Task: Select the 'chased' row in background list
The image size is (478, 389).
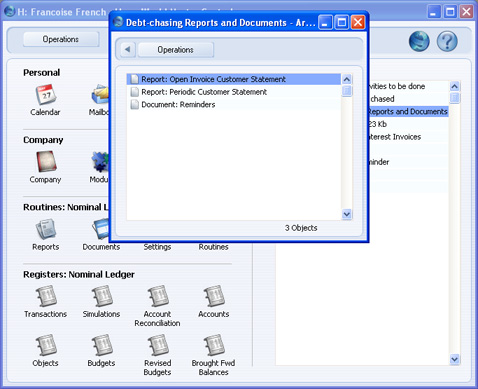Action: 408,99
